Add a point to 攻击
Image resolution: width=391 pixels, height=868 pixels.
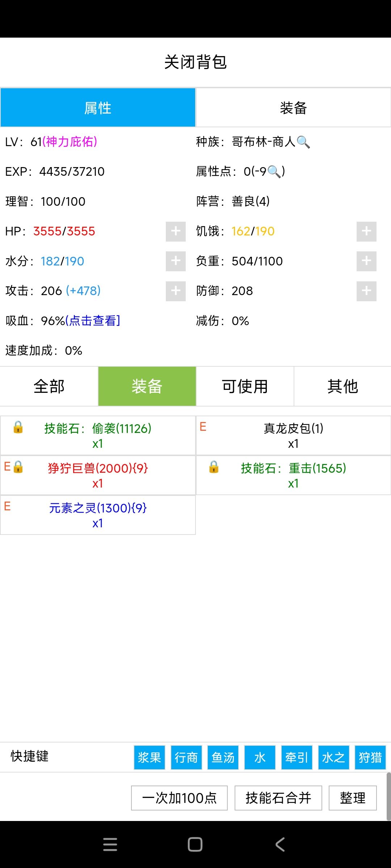(x=176, y=291)
